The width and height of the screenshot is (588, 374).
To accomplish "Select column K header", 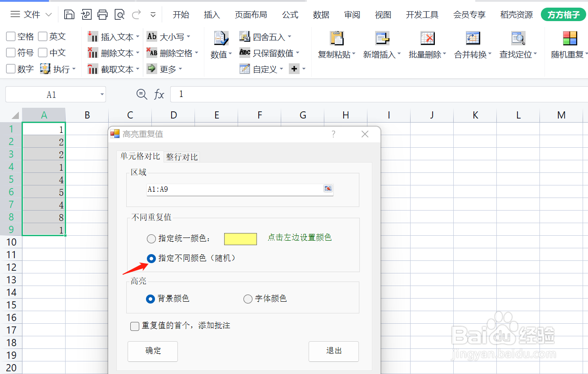I will tap(475, 115).
